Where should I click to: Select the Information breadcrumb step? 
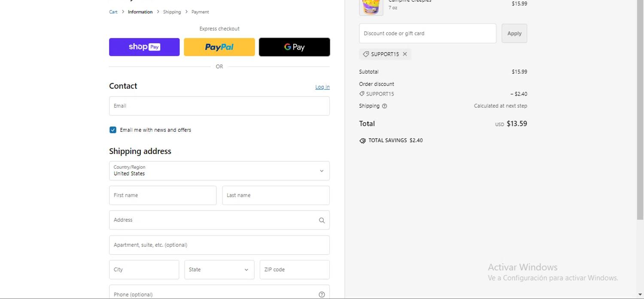tap(140, 12)
